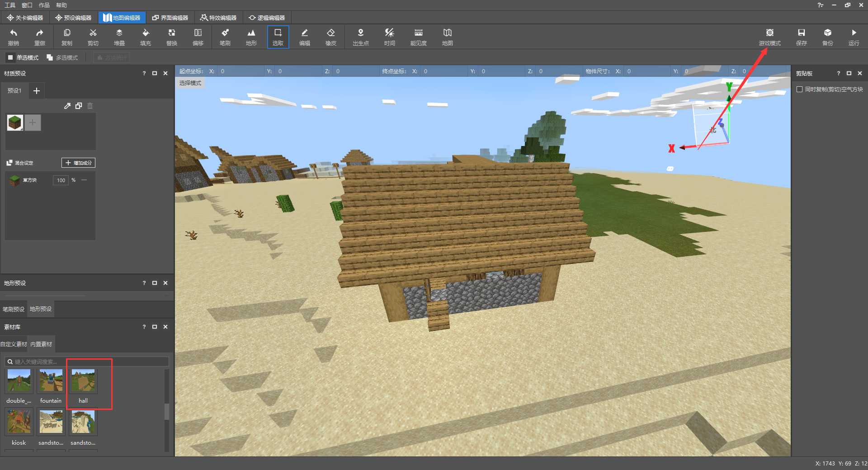Viewport: 868px width, 470px height.
Task: Select the Offset (偏移) tool
Action: point(198,37)
